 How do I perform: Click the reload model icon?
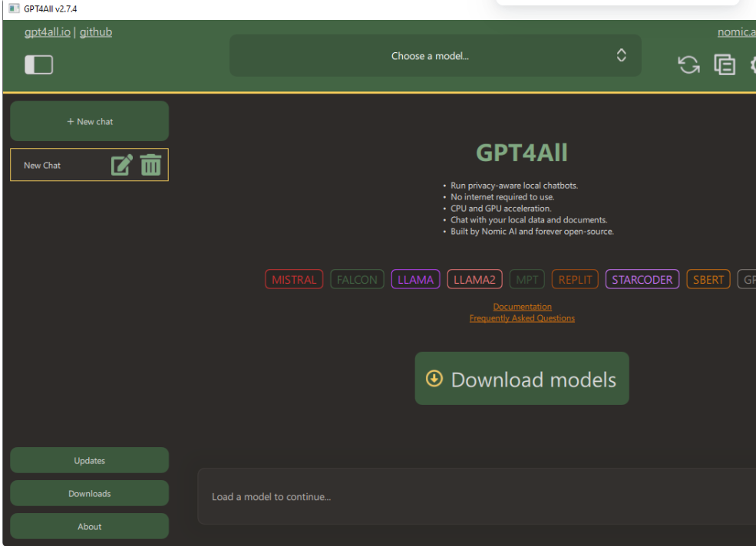pyautogui.click(x=688, y=64)
